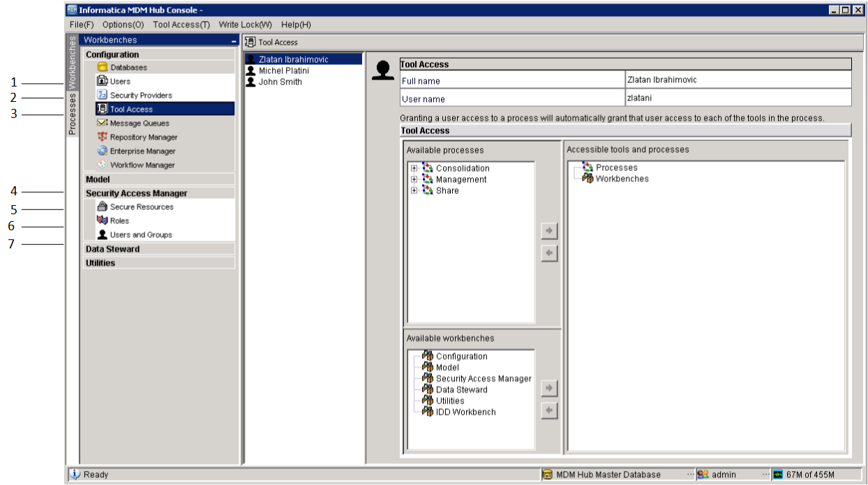Viewport: 868px width, 485px height.
Task: Collapse the Configuration workbench section
Action: tap(158, 54)
